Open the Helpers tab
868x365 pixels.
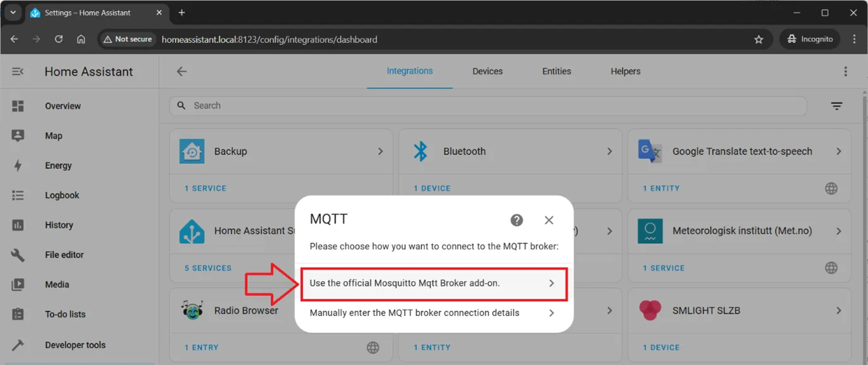click(x=625, y=71)
